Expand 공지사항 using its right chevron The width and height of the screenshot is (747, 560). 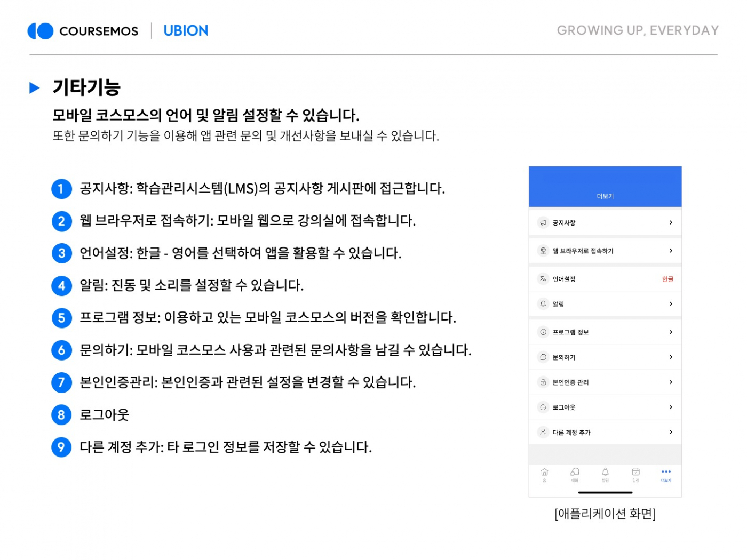coord(671,223)
